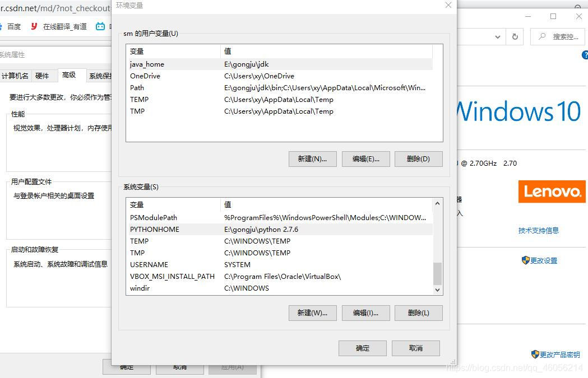The width and height of the screenshot is (588, 378).
Task: Switch to the 计算机名 tab
Action: [16, 75]
